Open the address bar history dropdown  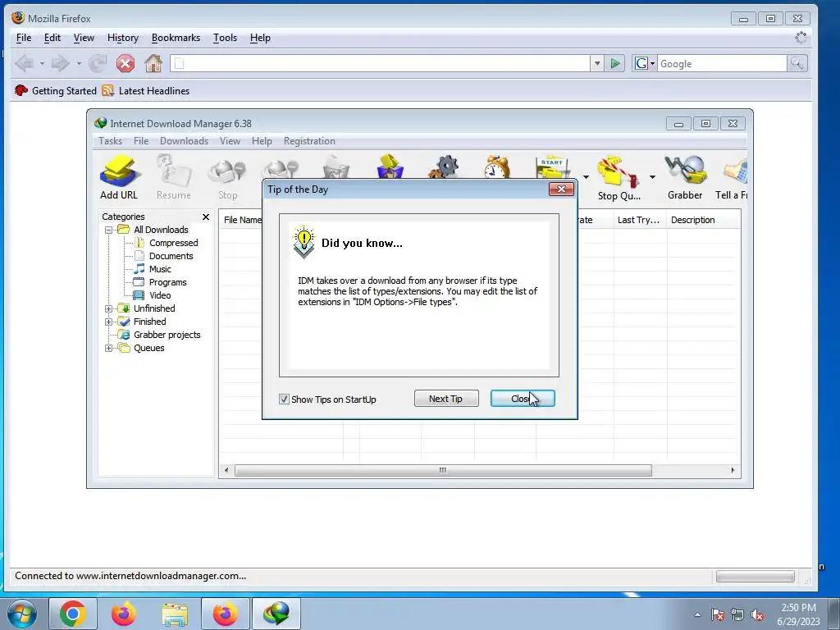[x=597, y=64]
